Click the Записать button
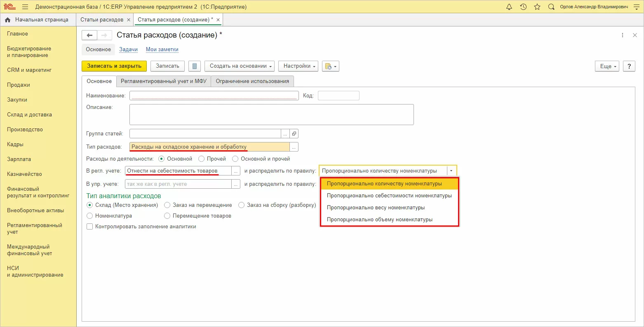The width and height of the screenshot is (644, 327). coord(167,66)
